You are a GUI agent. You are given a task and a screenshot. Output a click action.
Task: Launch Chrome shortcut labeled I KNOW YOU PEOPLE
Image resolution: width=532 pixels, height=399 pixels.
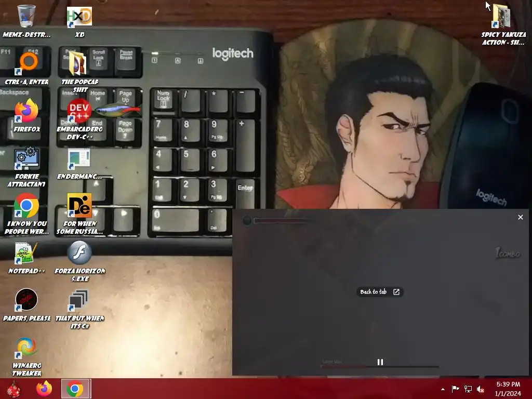(26, 205)
